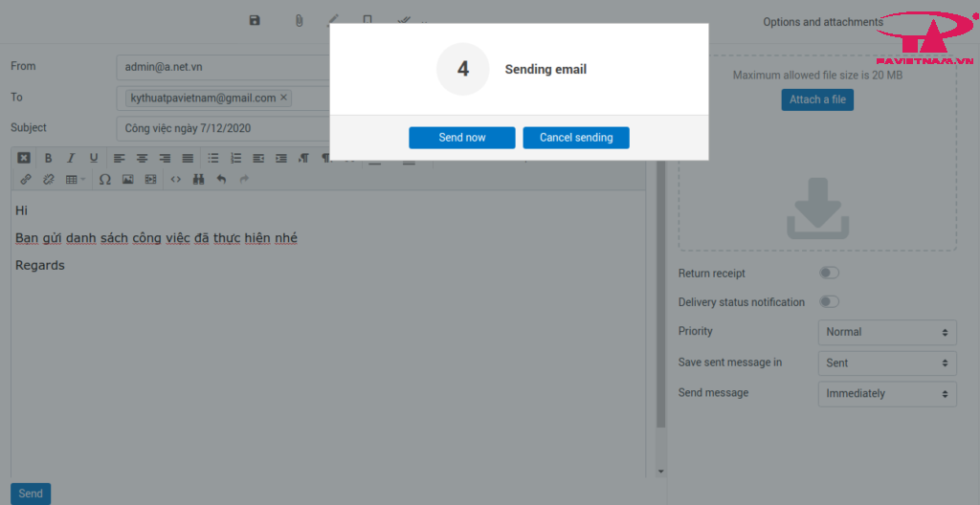Remove recipient kythuatpavietnam@gmail.com
This screenshot has height=505, width=980.
tap(283, 98)
